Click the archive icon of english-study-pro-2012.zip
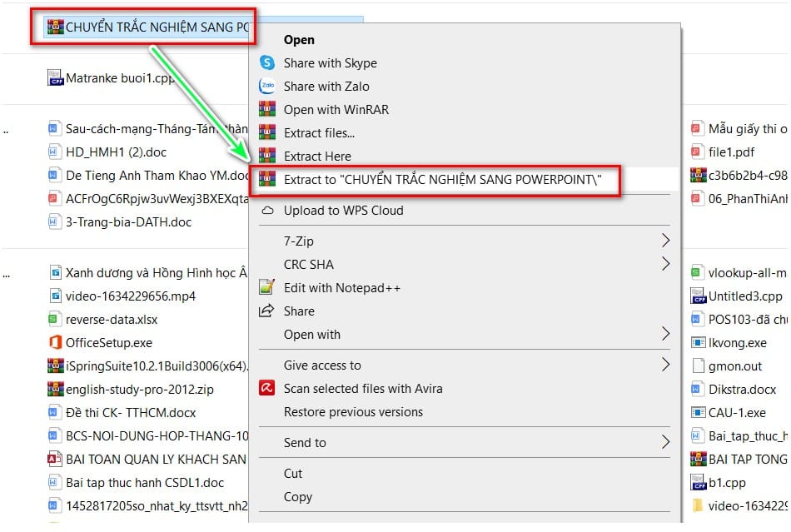Viewport: 791px width, 532px height. (55, 390)
